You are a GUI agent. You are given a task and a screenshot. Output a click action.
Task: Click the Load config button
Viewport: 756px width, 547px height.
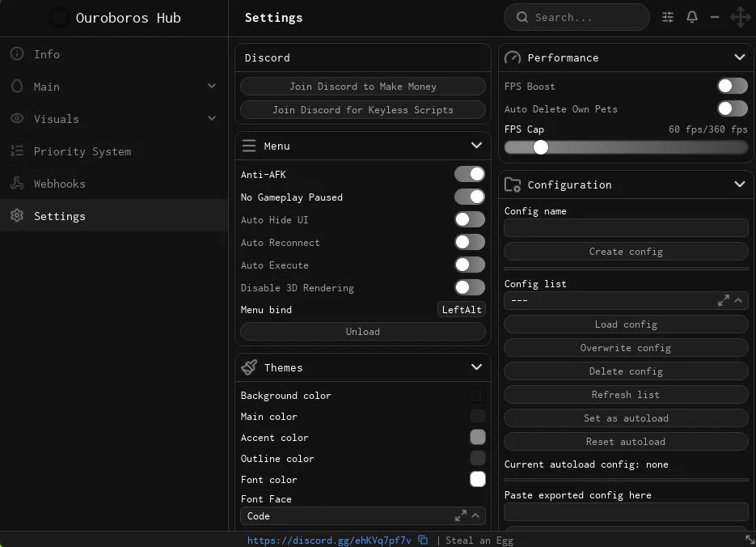(626, 324)
